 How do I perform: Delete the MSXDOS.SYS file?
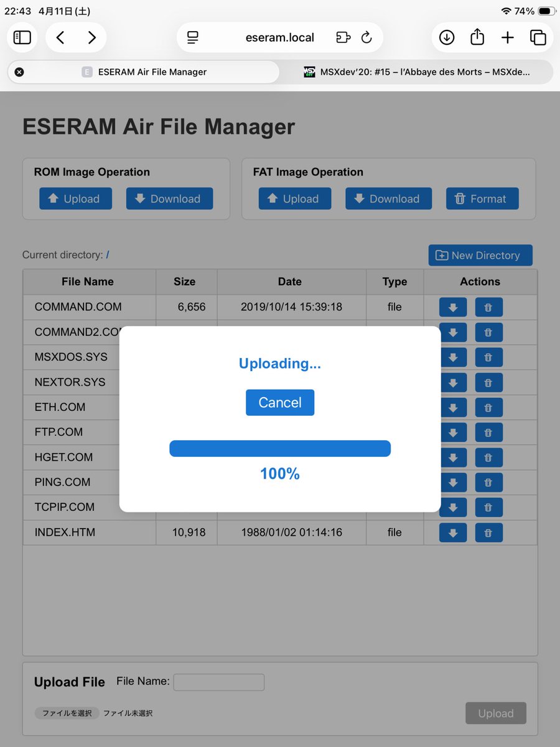pos(489,357)
